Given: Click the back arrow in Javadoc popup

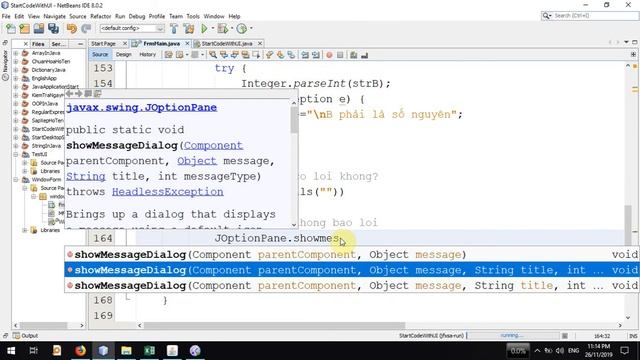Looking at the screenshot, I should point(70,93).
